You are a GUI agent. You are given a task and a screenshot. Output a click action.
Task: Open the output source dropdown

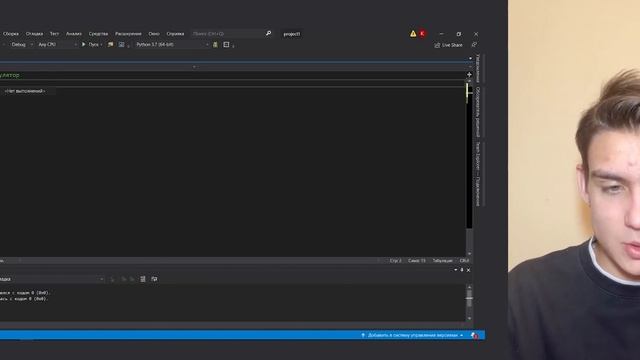(x=52, y=279)
